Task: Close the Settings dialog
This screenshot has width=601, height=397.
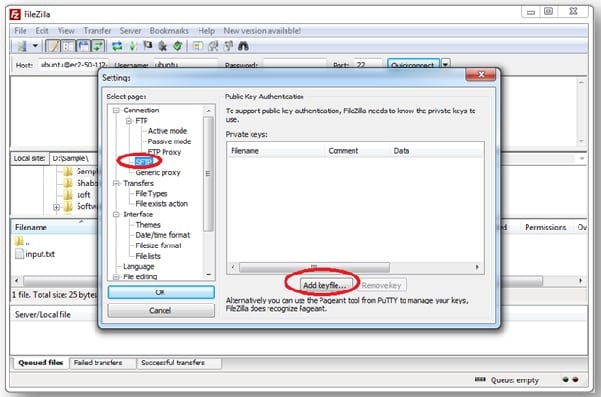Action: (x=481, y=75)
